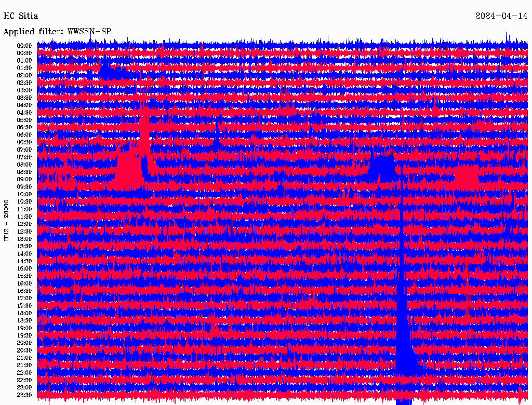Click the 15:00 time label

[24, 268]
